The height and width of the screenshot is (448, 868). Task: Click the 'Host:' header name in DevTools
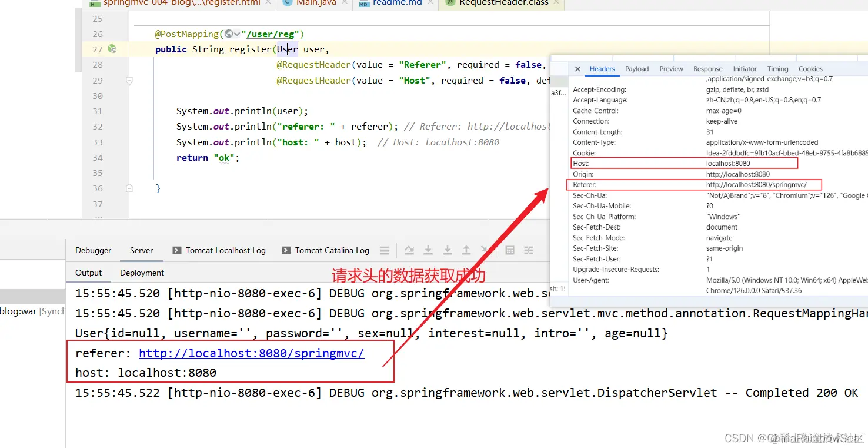click(x=581, y=164)
